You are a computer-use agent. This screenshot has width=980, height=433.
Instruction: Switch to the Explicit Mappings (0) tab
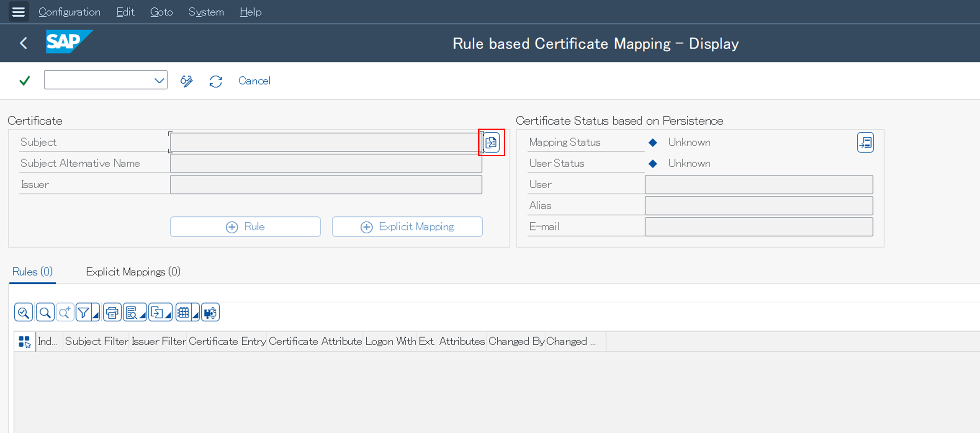click(133, 272)
